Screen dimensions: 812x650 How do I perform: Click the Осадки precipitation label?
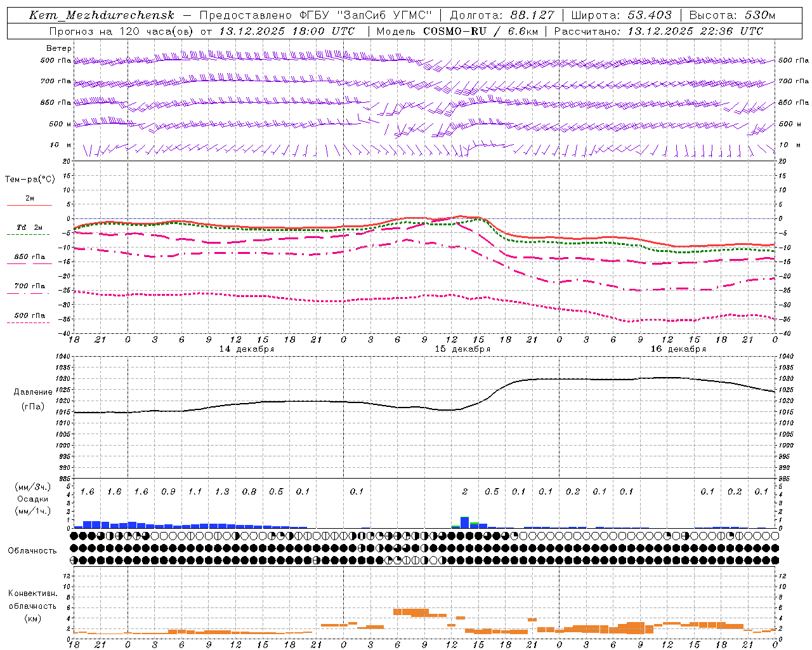(x=32, y=499)
